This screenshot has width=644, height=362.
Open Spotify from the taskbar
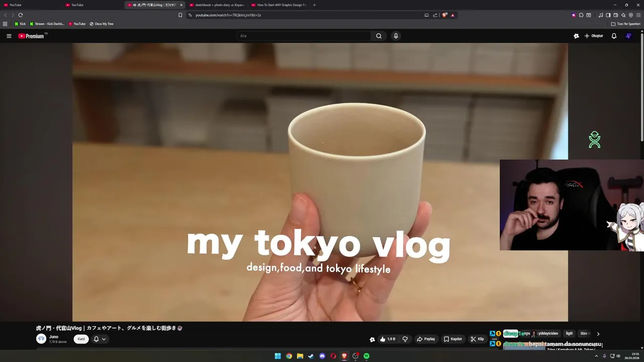coord(366,356)
